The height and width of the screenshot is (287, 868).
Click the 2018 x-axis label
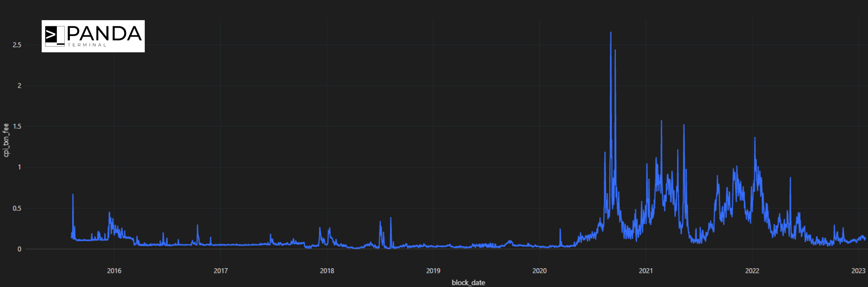click(x=326, y=270)
